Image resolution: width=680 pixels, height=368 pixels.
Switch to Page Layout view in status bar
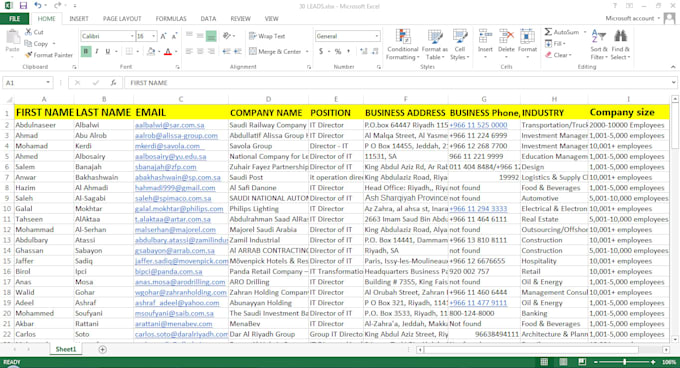pos(563,362)
